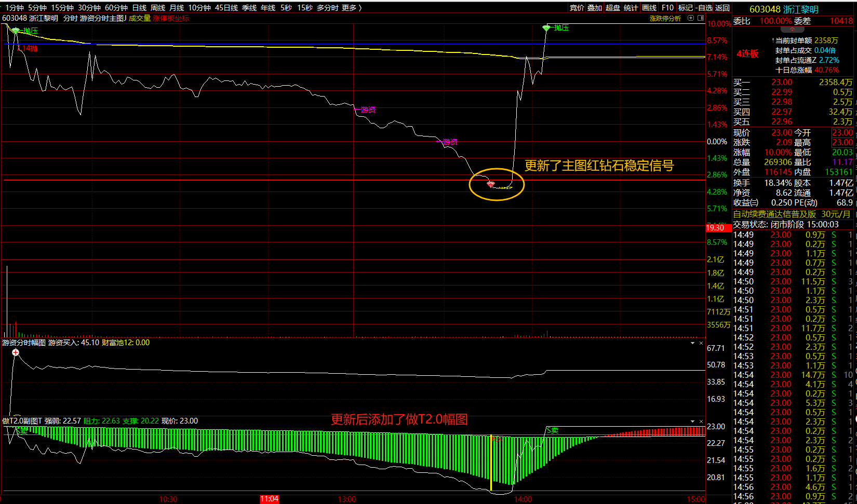Viewport: 857px width, 504px height.
Task: Select the 60分钟 chart period
Action: pos(116,8)
